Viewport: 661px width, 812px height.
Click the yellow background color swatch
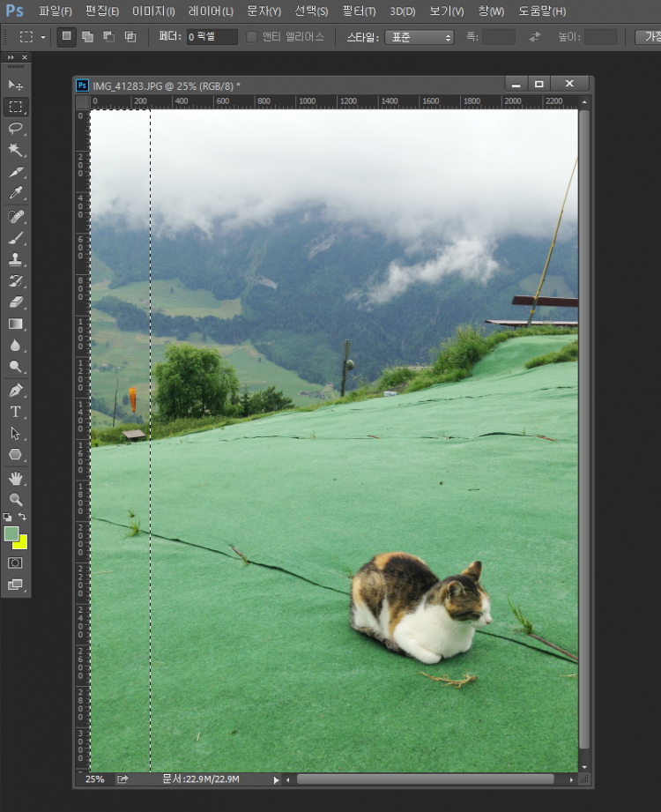(x=21, y=542)
